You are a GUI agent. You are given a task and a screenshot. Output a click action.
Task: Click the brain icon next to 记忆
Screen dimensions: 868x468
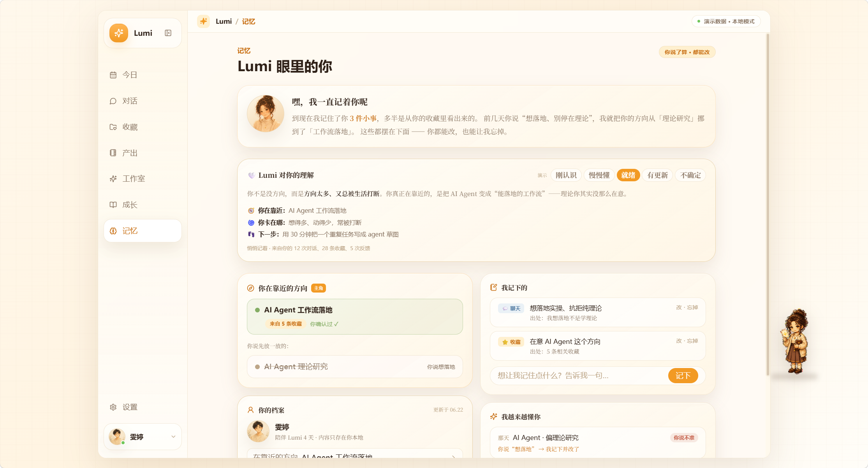[113, 231]
